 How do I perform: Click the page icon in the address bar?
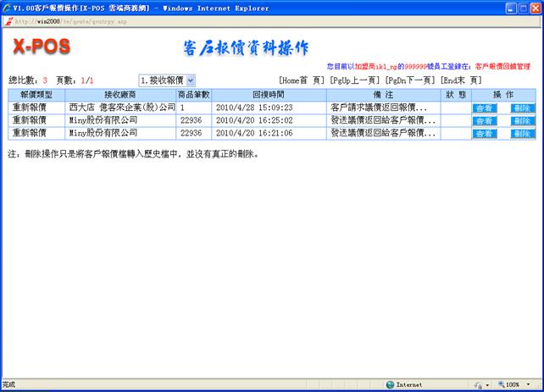coord(8,20)
